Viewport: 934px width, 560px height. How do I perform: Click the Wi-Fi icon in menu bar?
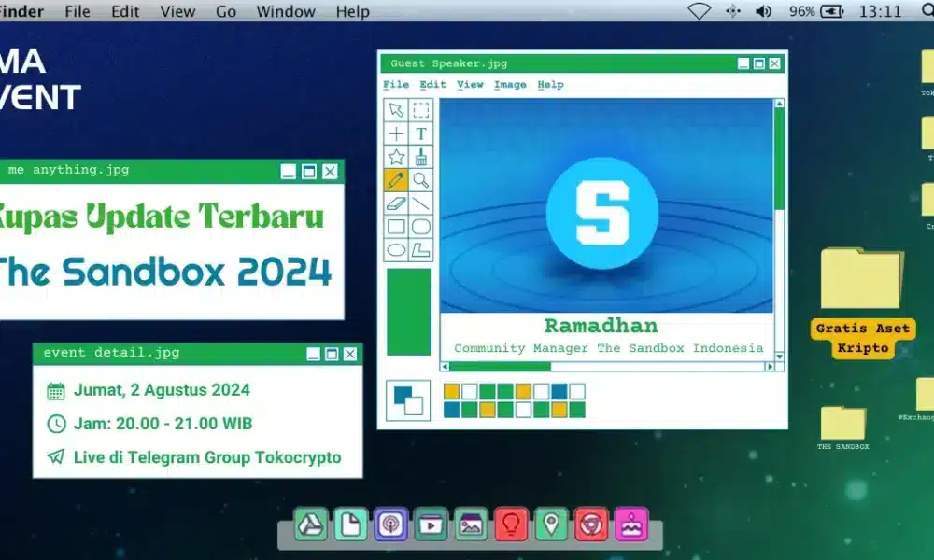(x=700, y=11)
